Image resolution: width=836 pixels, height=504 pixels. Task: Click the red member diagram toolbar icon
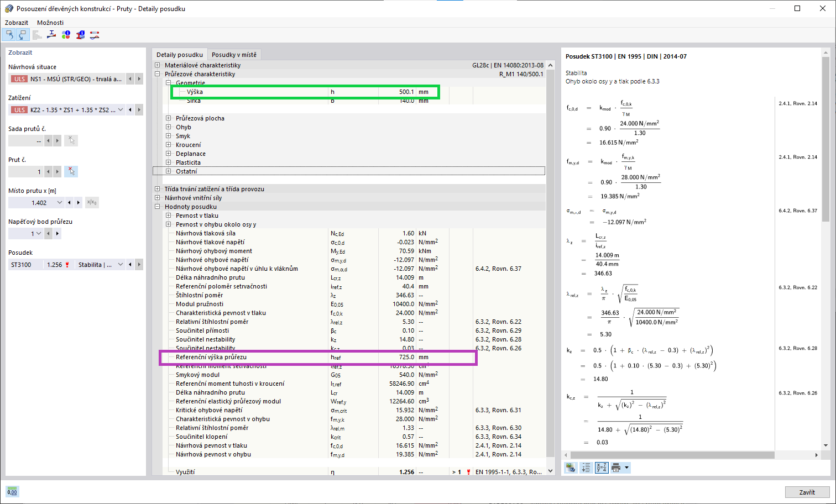tap(95, 35)
